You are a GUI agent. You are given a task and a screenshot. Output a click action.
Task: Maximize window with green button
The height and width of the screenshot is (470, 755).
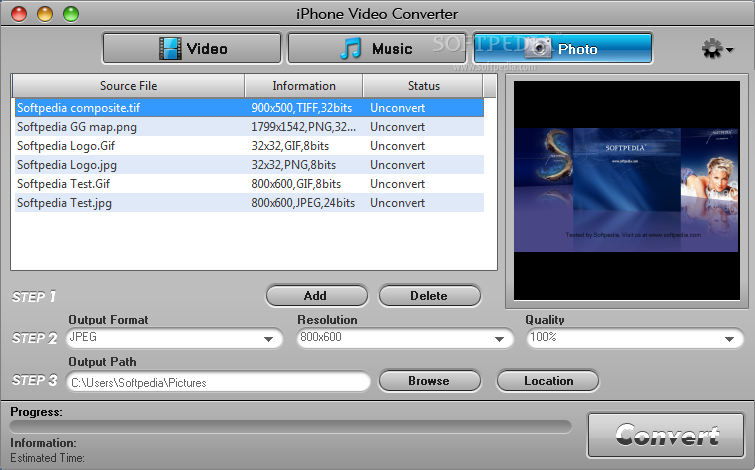tap(71, 13)
